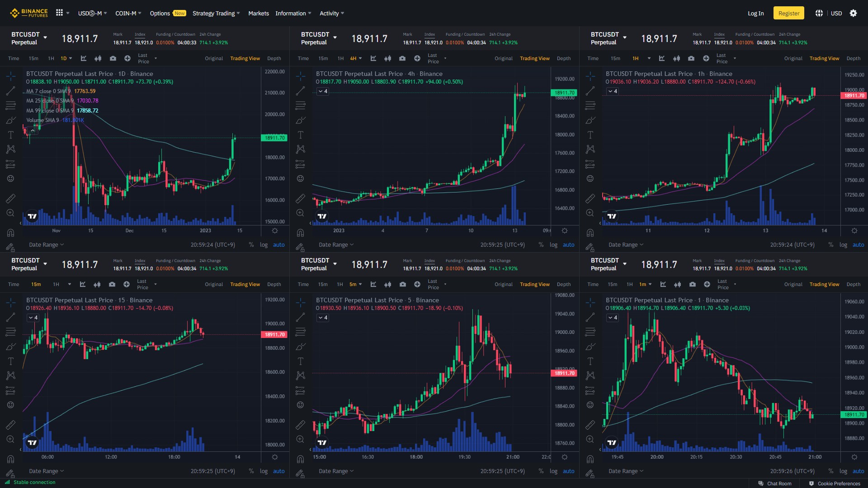Toggle auto scale on the 15 chart
The image size is (868, 488).
tap(278, 471)
